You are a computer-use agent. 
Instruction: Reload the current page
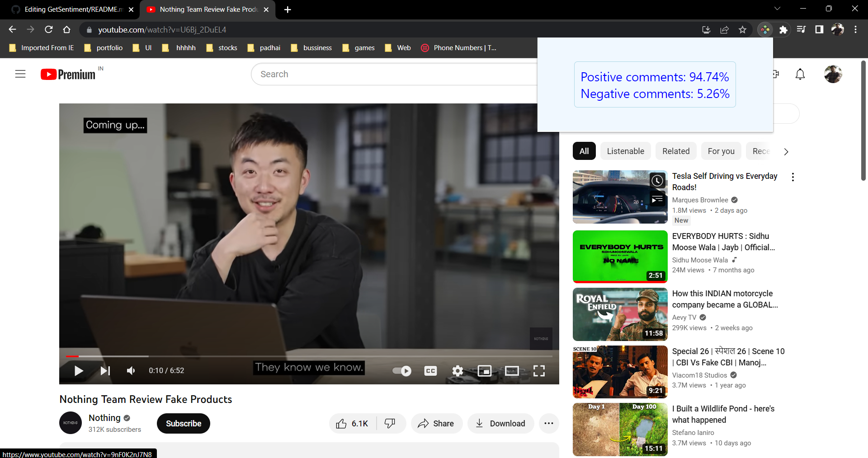49,29
